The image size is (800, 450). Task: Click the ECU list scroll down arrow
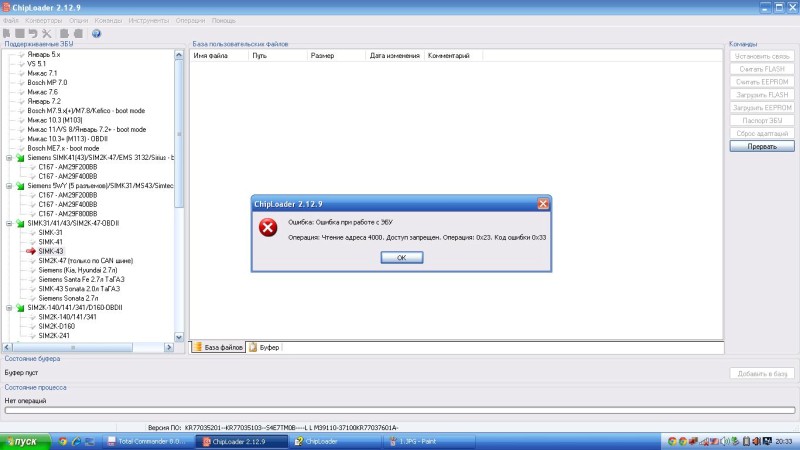click(x=180, y=337)
